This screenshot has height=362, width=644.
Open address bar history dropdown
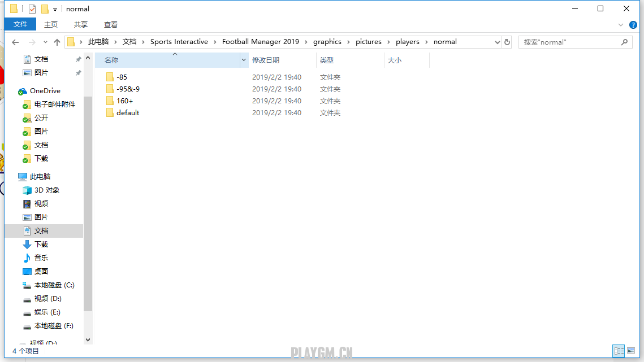pyautogui.click(x=498, y=42)
